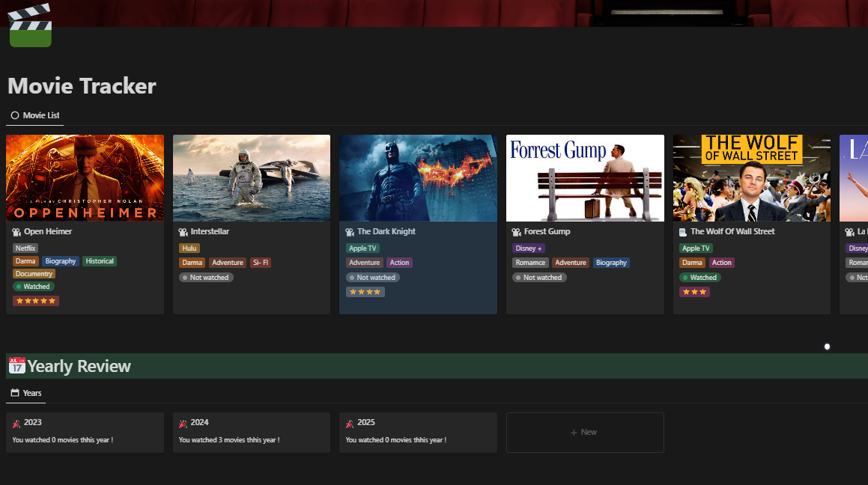Click the New button to add a year
This screenshot has width=868, height=485.
click(x=584, y=432)
